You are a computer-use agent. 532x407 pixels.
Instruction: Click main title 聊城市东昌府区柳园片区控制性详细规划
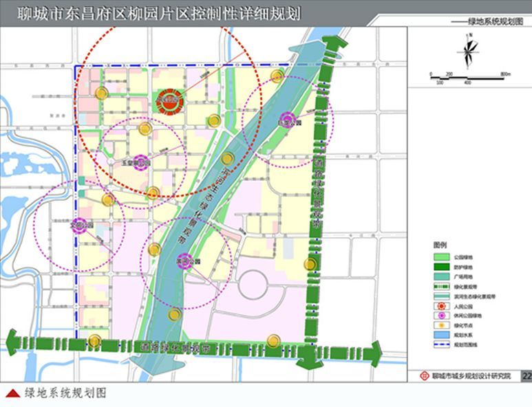159,14
